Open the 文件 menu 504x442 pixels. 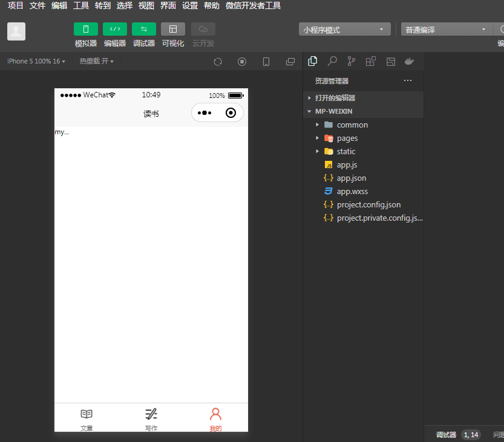click(38, 5)
